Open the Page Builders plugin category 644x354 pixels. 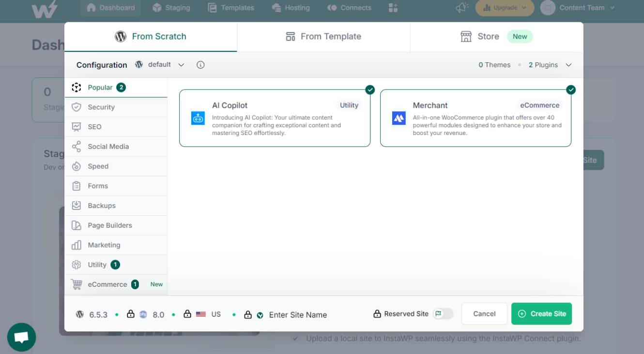[116, 225]
